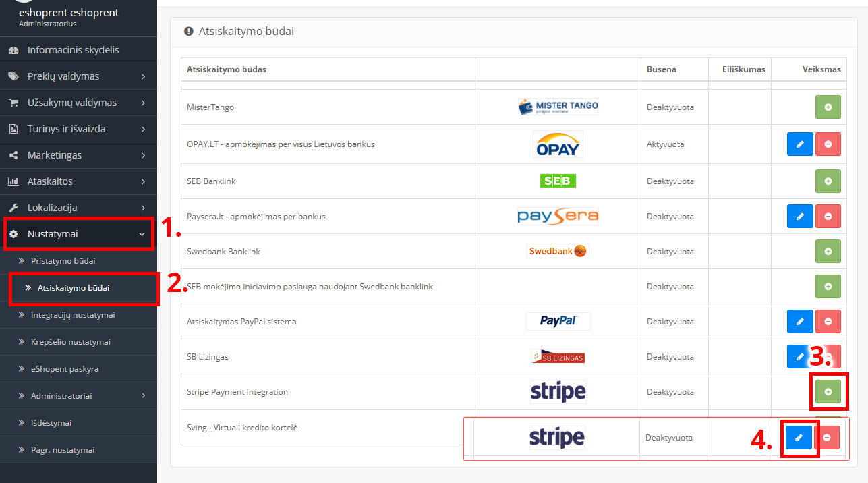868x483 pixels.
Task: Click the SB Lizingas logo
Action: (x=558, y=356)
